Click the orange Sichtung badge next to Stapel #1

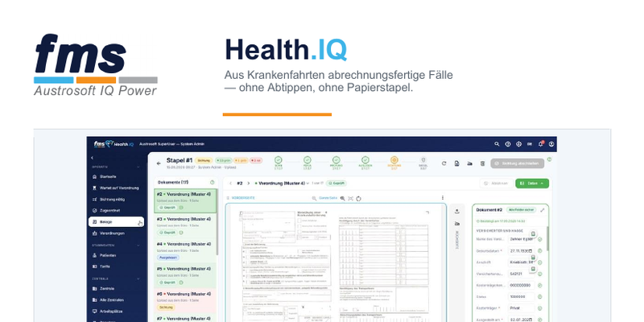tap(204, 160)
